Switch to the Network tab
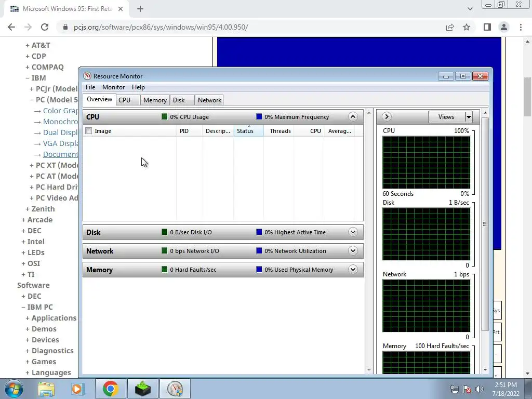The width and height of the screenshot is (532, 399). 209,100
